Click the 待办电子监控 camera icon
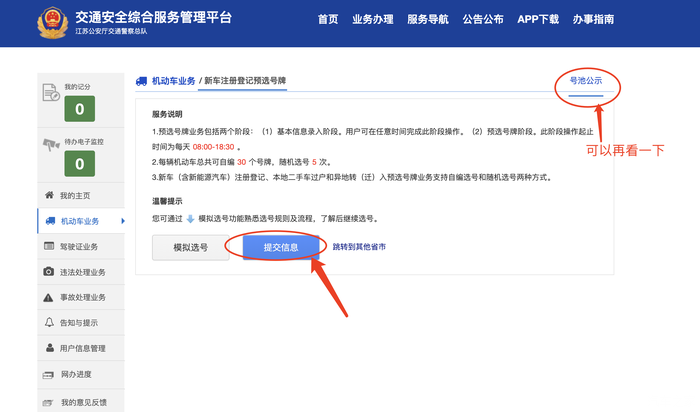700x412 pixels. (x=51, y=146)
